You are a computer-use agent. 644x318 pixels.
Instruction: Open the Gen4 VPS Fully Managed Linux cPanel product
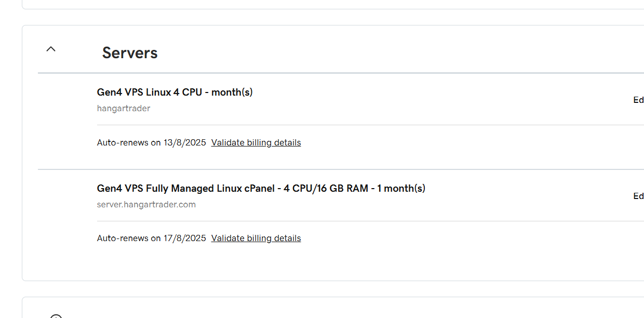(261, 188)
